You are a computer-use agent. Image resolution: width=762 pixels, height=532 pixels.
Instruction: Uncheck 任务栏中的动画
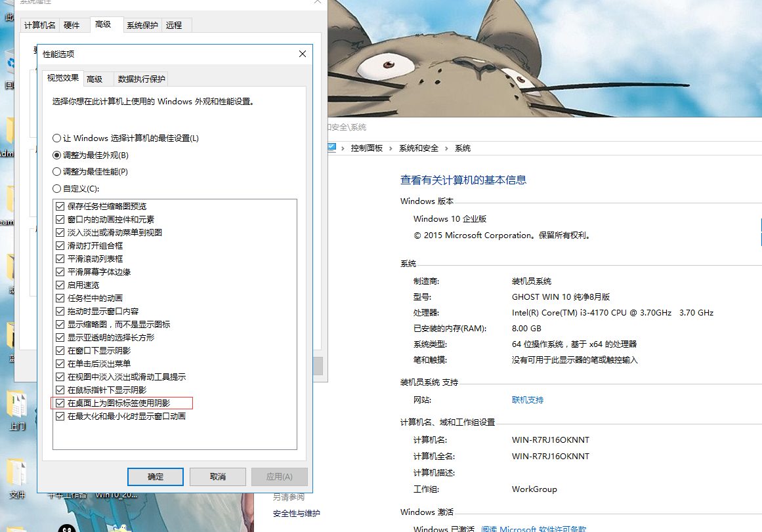click(x=60, y=298)
